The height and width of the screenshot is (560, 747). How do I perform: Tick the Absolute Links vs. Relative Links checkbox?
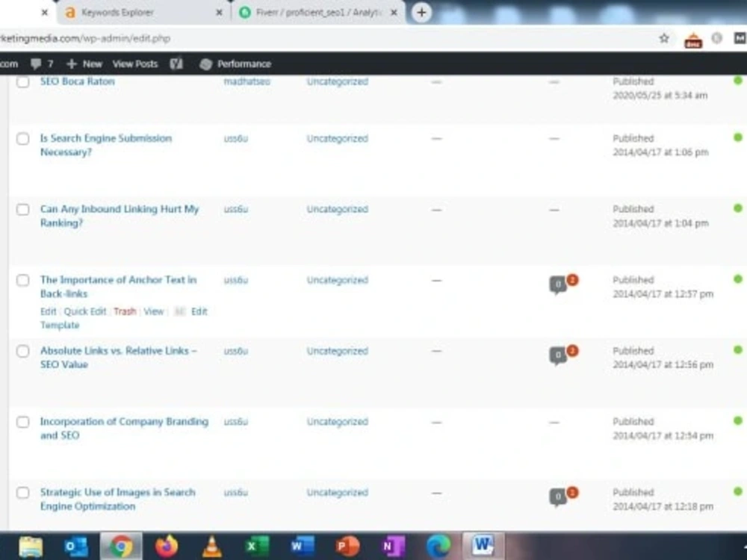(23, 351)
